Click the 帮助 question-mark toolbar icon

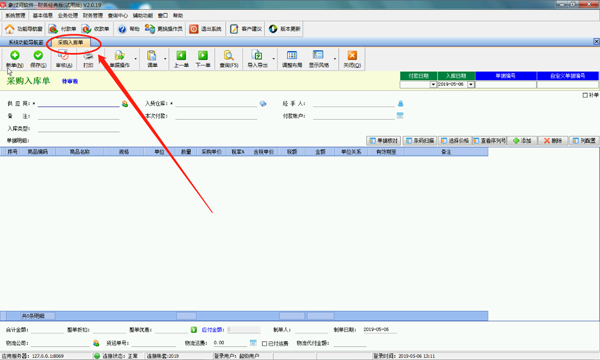coord(122,29)
